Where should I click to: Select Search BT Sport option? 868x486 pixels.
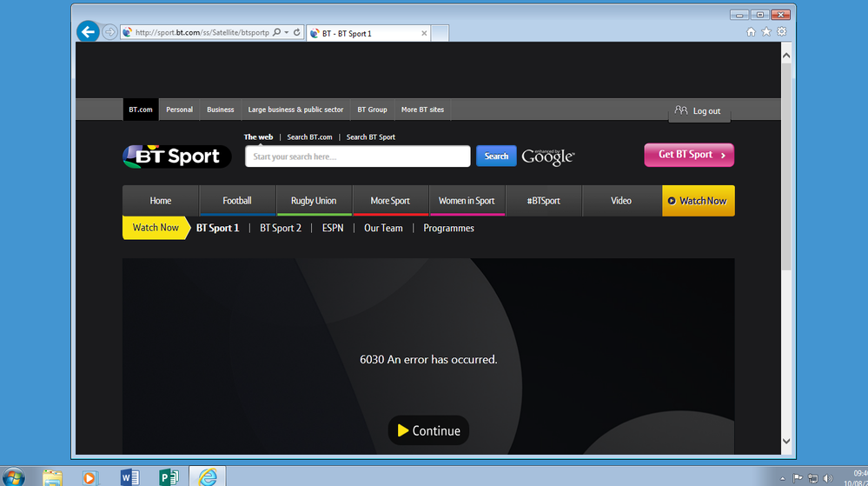point(371,136)
